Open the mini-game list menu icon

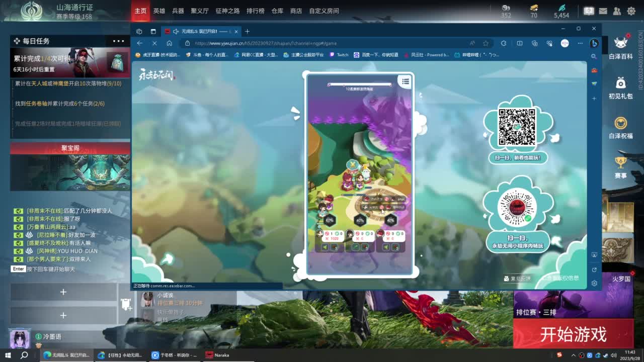[x=405, y=81]
